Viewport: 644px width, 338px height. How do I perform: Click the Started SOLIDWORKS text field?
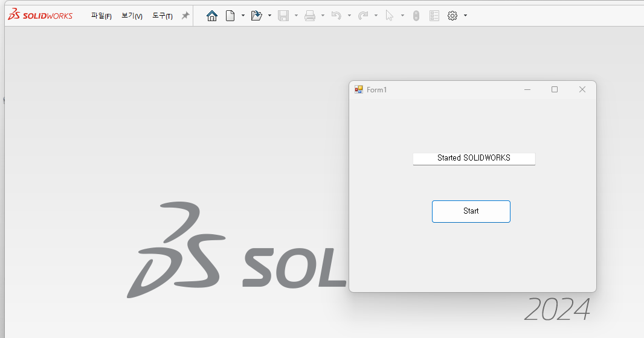[474, 159]
